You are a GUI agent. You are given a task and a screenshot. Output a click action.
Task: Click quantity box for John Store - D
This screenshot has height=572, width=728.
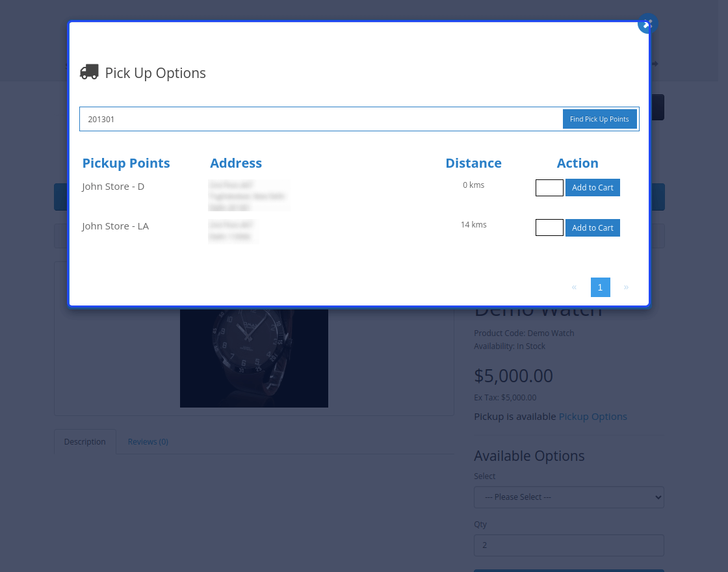[549, 188]
